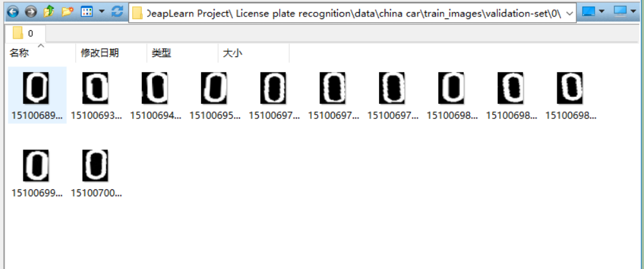This screenshot has height=269, width=644.
Task: Open the address bar history dropdown
Action: tap(569, 13)
